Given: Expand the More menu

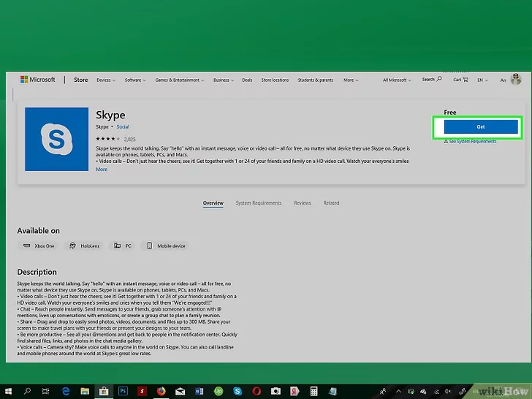Looking at the screenshot, I should tap(351, 80).
